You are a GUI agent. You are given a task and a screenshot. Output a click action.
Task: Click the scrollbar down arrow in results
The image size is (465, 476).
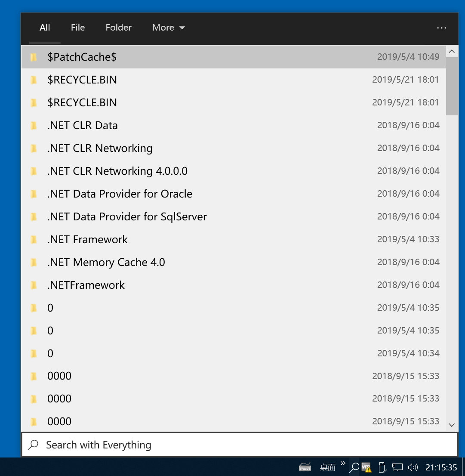pos(452,425)
